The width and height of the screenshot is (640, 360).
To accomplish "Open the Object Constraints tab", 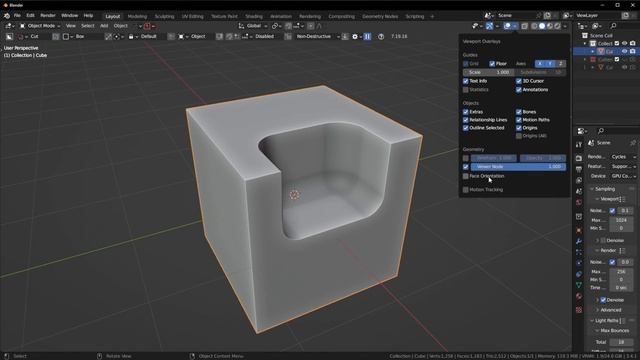I will click(x=579, y=274).
